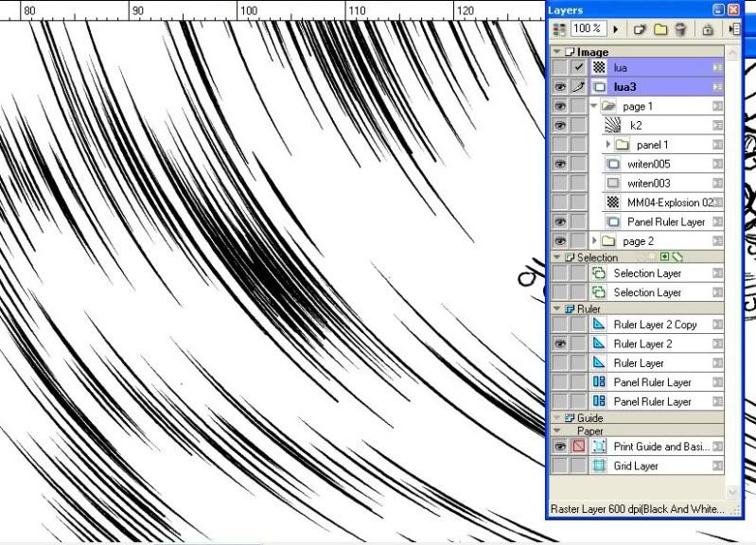Open properties of lua3 layer
The width and height of the screenshot is (756, 545).
pyautogui.click(x=717, y=87)
